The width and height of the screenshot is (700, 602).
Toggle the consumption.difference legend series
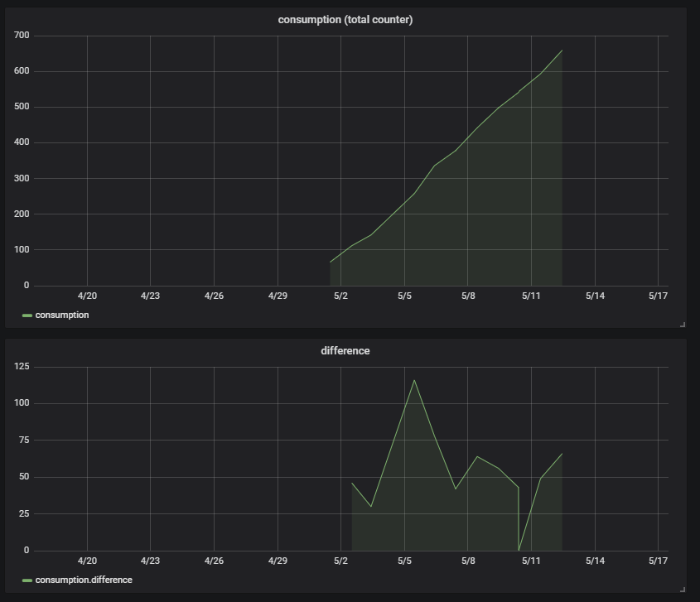84,580
